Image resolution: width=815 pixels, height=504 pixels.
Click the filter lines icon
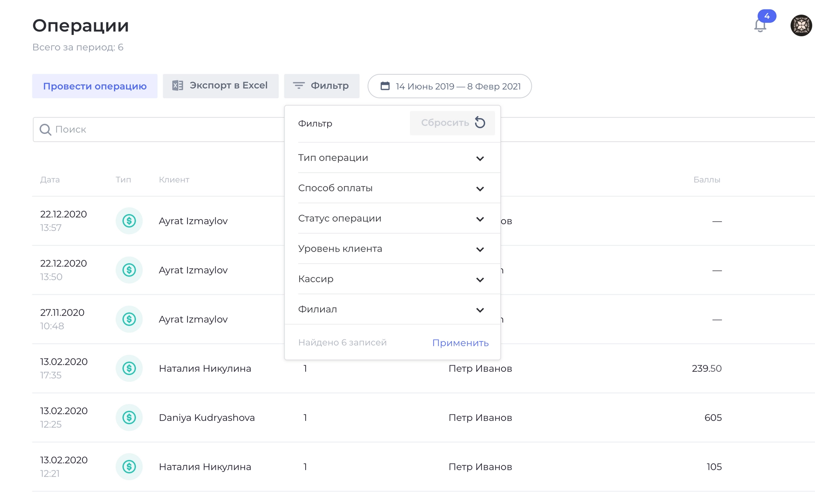click(299, 86)
